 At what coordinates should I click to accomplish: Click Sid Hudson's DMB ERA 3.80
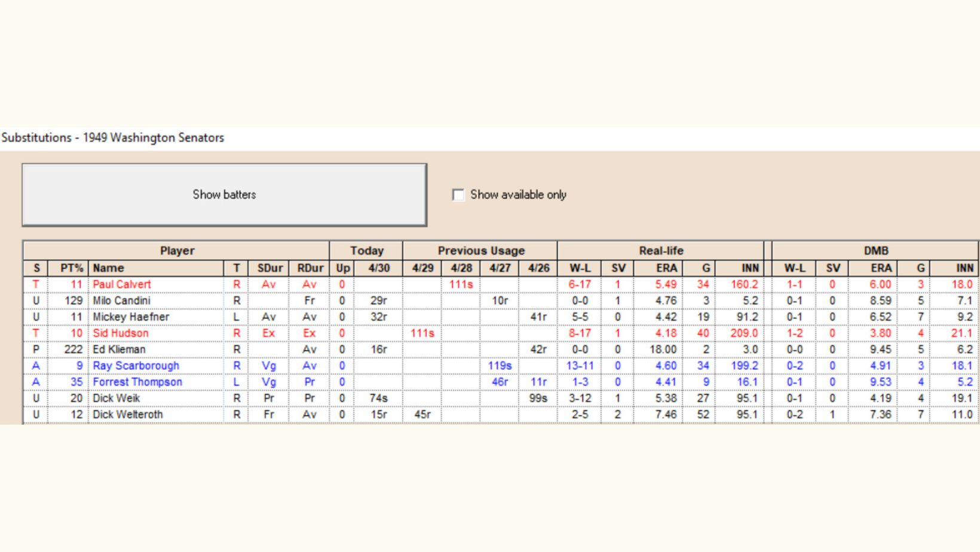[x=880, y=333]
